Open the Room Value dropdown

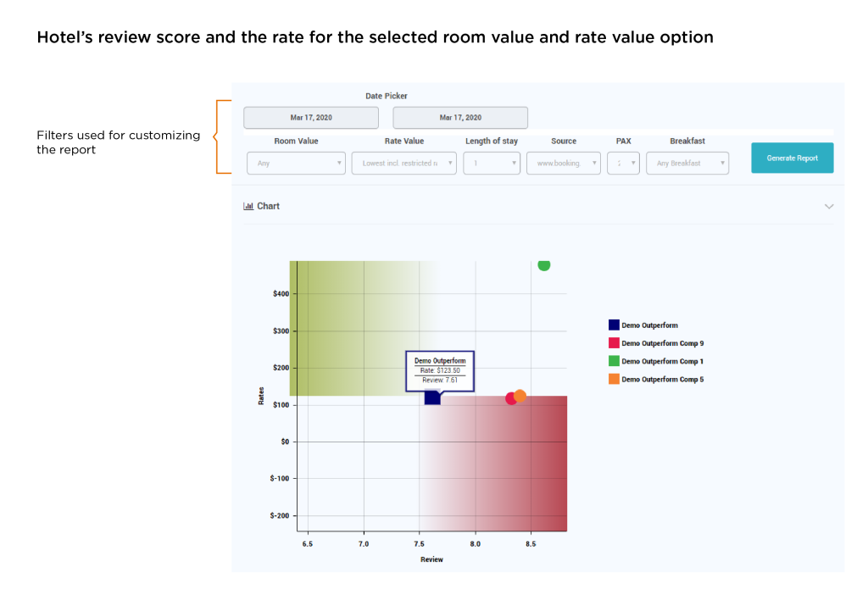point(296,164)
